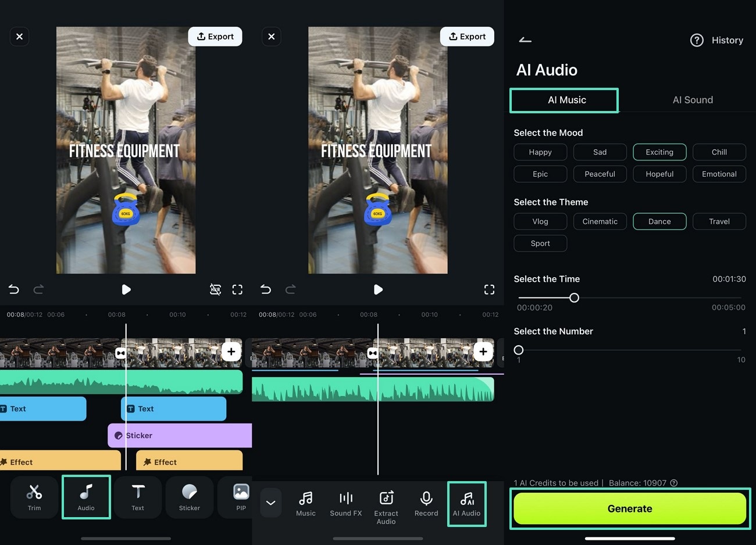Add a clip using plus in left timeline

(x=231, y=352)
